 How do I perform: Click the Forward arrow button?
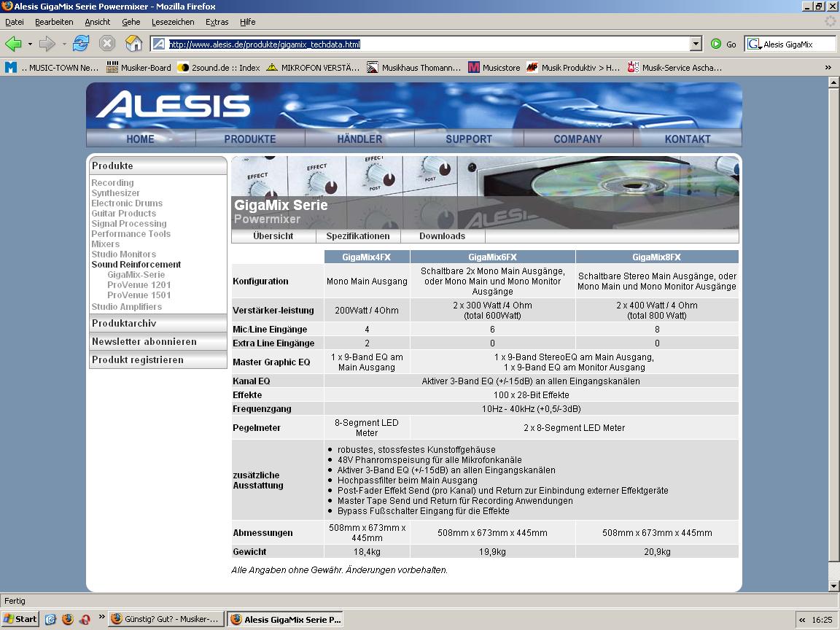(x=47, y=44)
